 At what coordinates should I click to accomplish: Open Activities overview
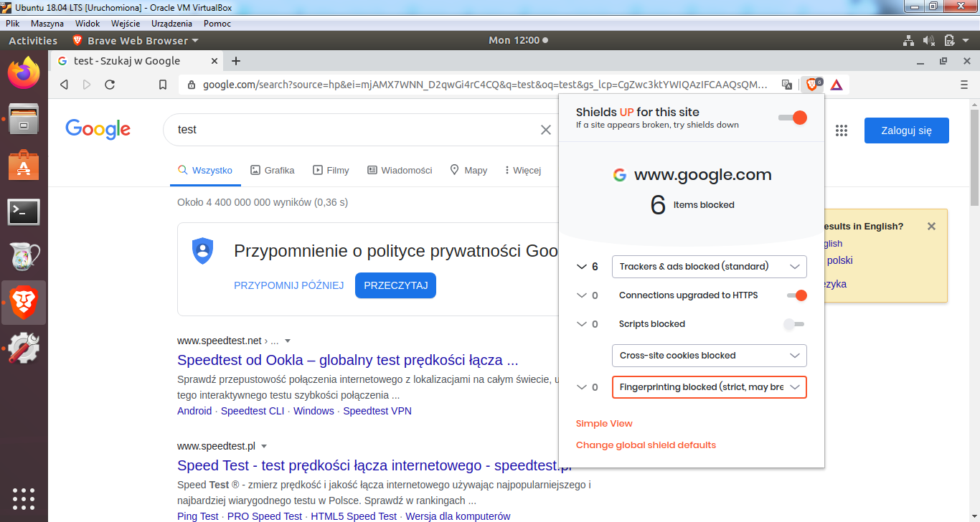pos(33,41)
